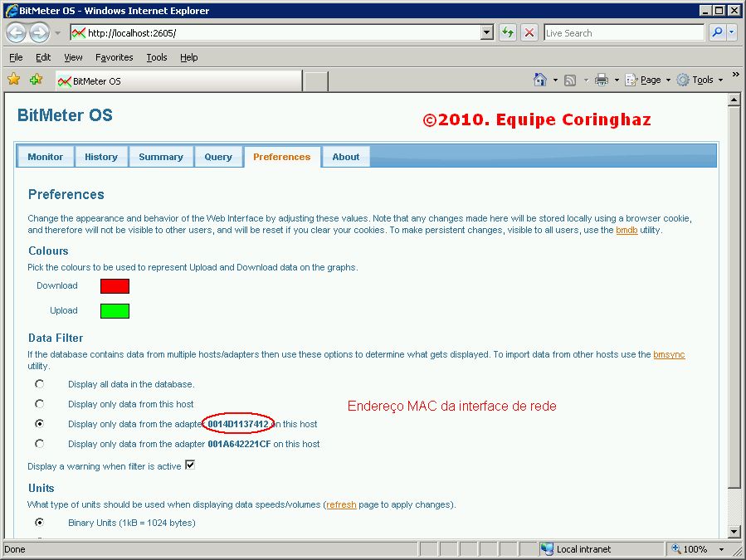Toggle Display a warning when filter active
This screenshot has width=746, height=560.
point(190,465)
